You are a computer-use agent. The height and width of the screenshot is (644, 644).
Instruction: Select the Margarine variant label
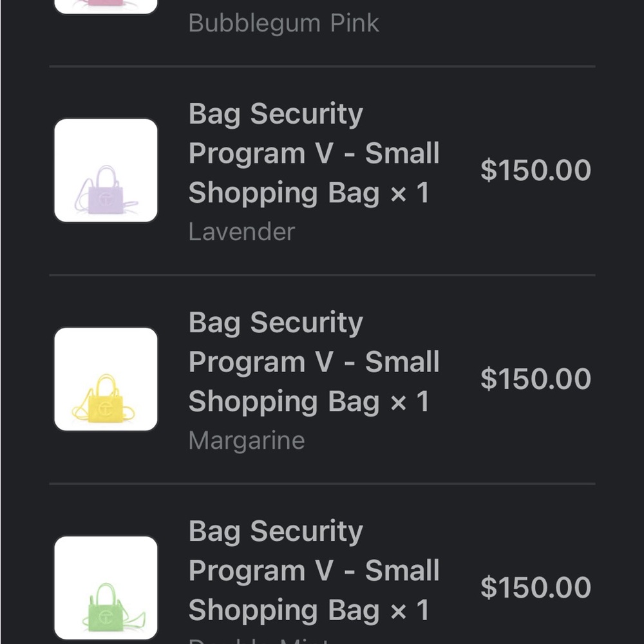247,440
